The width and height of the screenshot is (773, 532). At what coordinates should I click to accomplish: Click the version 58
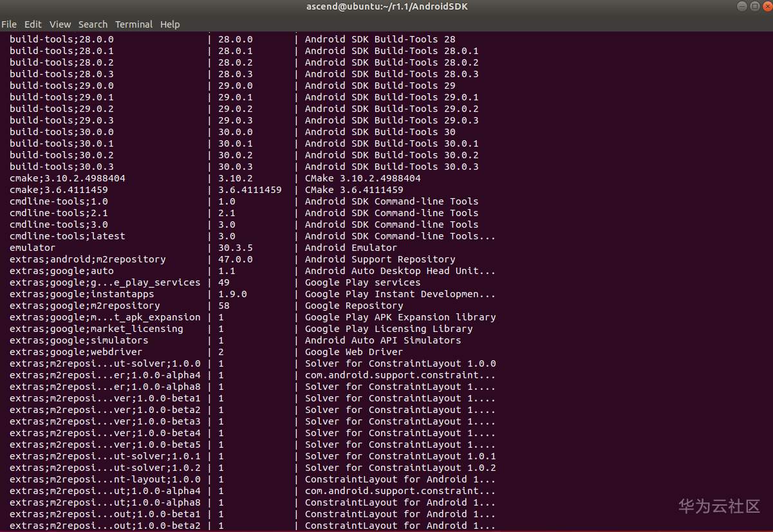pos(224,306)
